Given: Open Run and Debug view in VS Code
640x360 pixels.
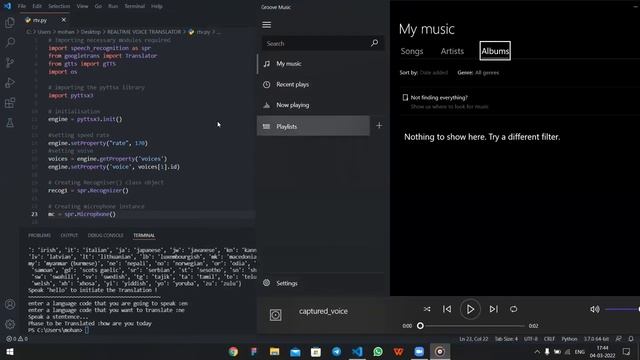Looking at the screenshot, I should 10,82.
